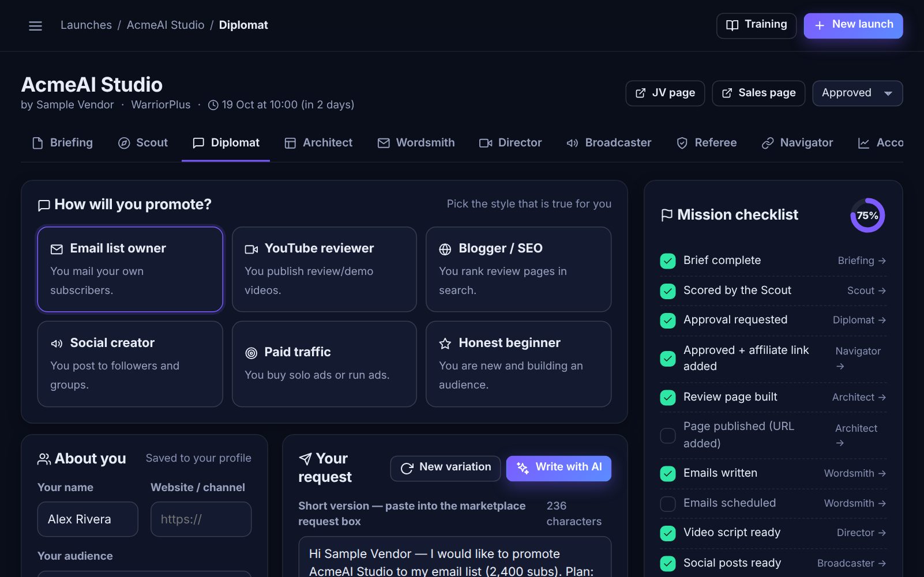Check the Page published checkbox

(668, 435)
